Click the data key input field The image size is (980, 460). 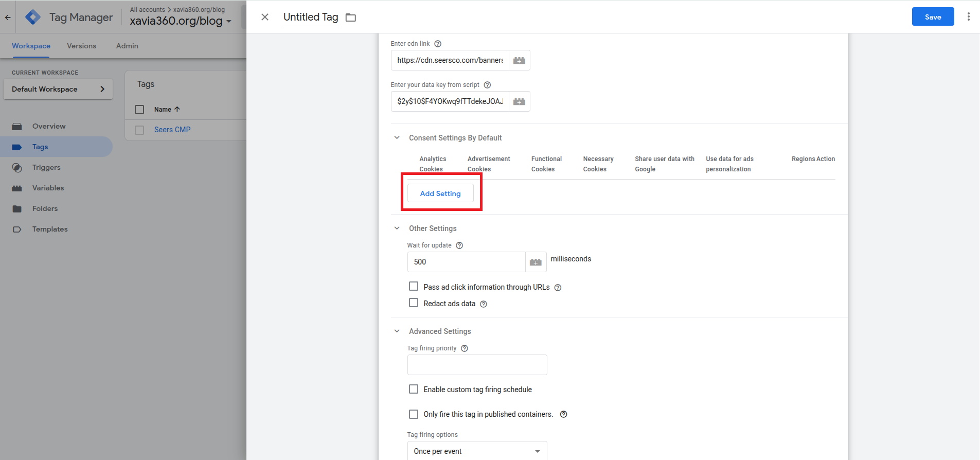click(450, 101)
